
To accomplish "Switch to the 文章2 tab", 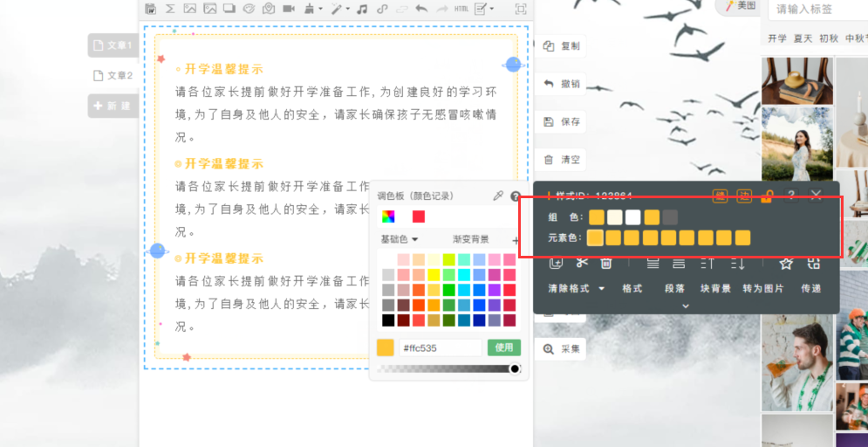I will click(113, 75).
